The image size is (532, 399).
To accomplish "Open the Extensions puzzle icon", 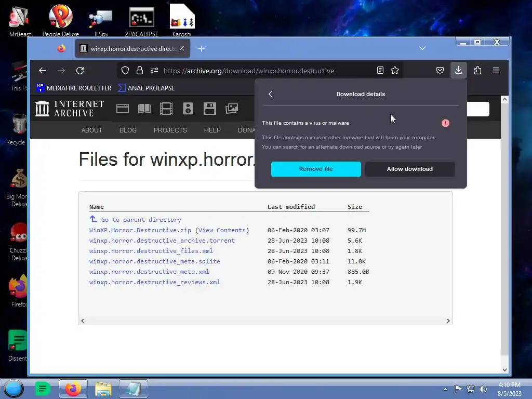I will pos(478,70).
